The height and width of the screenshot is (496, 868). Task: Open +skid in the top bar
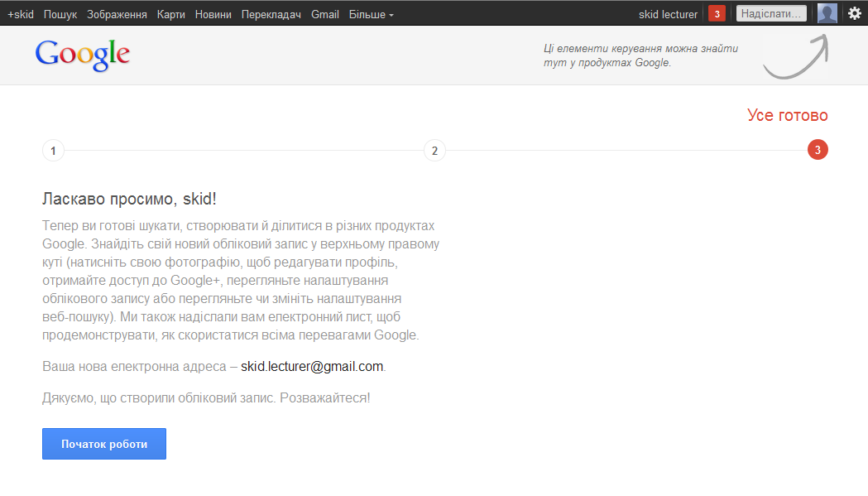click(21, 14)
